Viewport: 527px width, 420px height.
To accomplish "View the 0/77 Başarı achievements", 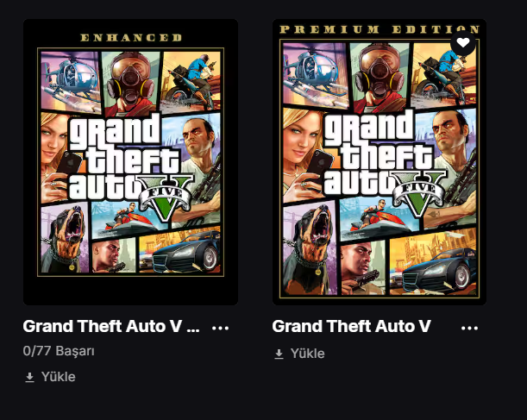I will [59, 352].
